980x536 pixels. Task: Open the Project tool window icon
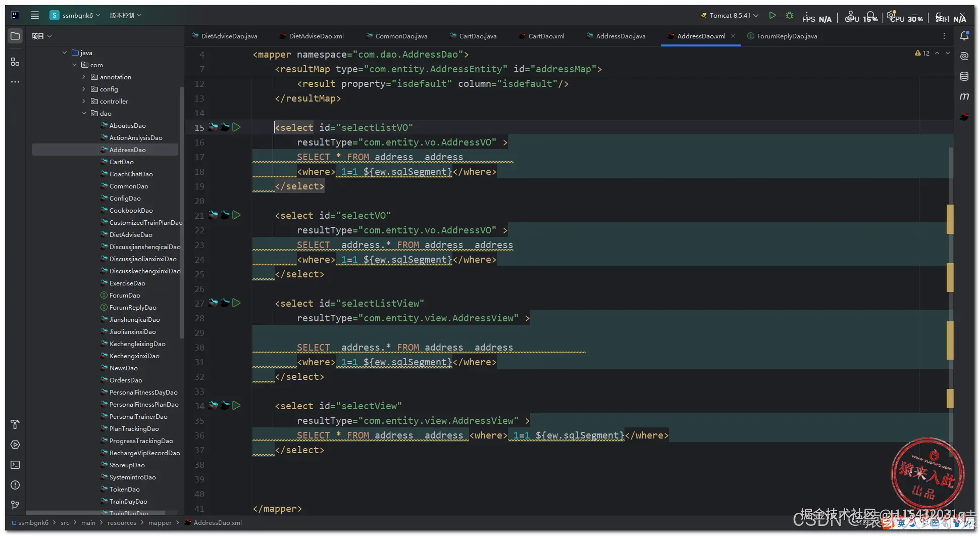point(15,36)
